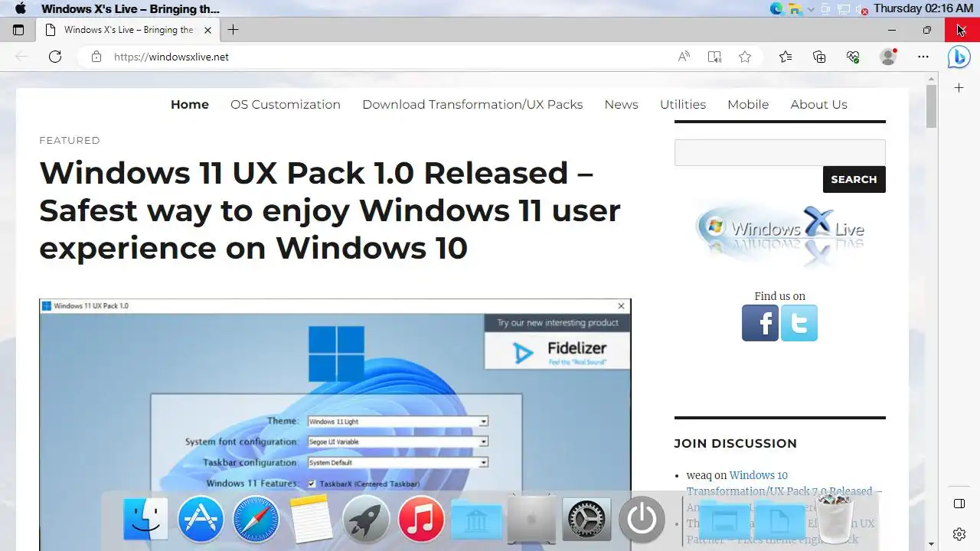Image resolution: width=980 pixels, height=551 pixels.
Task: Open Download Transformation/UX Packs menu
Action: click(x=472, y=104)
